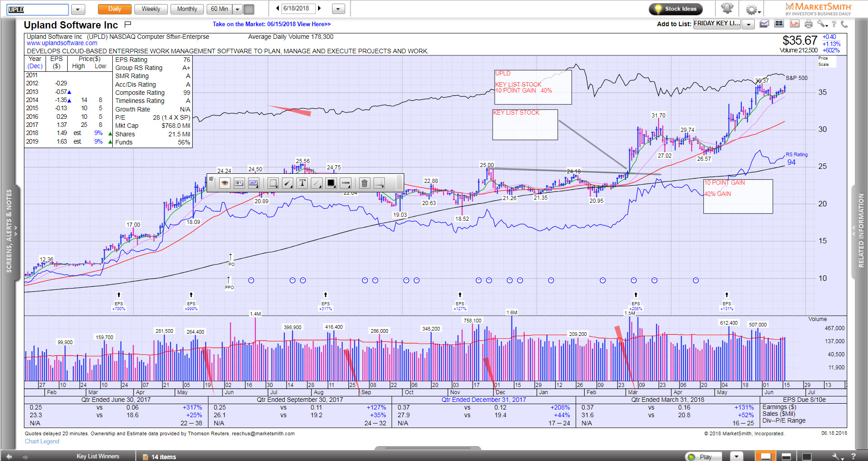The width and height of the screenshot is (868, 461).
Task: Select the line drawing tool
Action: (x=317, y=183)
